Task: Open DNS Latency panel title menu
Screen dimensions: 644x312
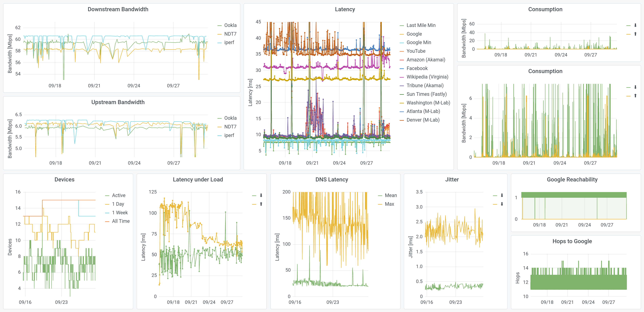Action: tap(332, 180)
